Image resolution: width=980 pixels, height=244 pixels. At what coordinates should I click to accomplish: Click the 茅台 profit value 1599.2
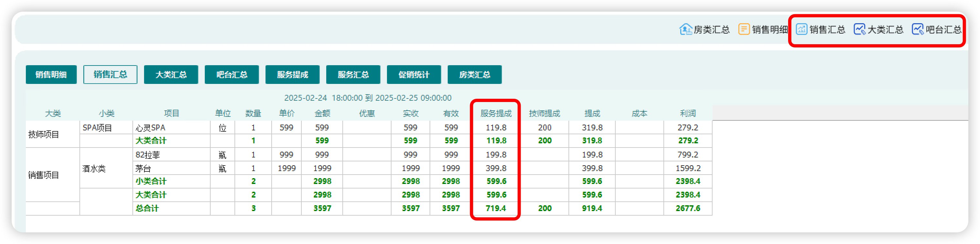point(688,168)
